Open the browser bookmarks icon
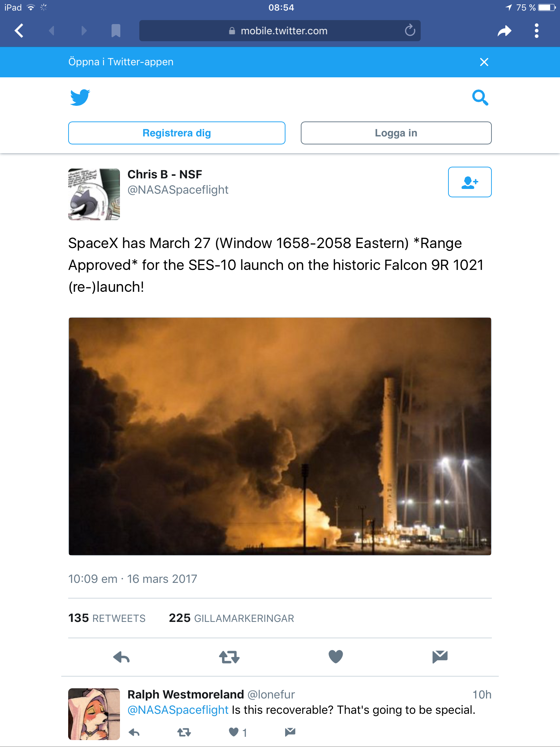 [116, 31]
